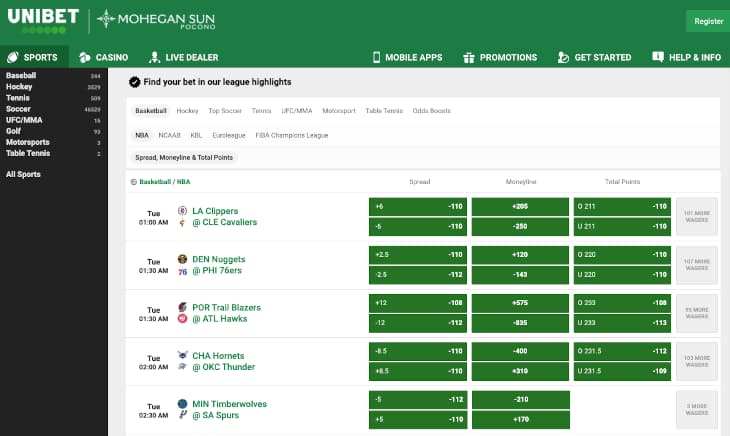Open the DEN Nuggets @ PHI 76ers matchup
Screen dimensions: 730x436
[x=219, y=265]
